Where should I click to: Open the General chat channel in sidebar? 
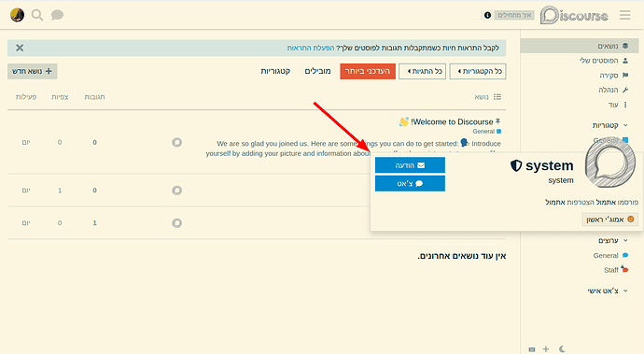(x=610, y=256)
